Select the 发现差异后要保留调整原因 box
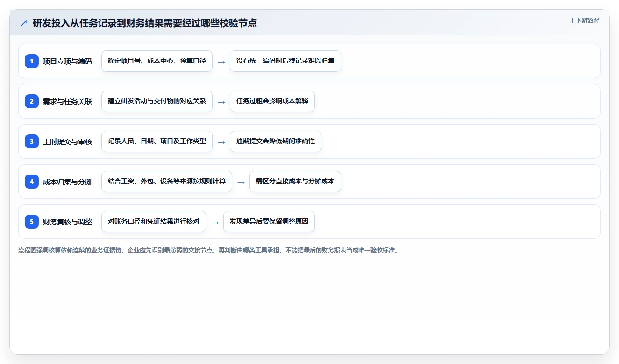 (x=269, y=222)
